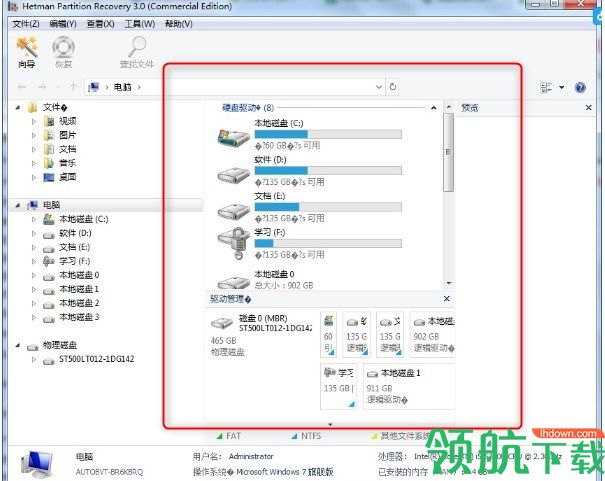This screenshot has width=605, height=481.
Task: Select the 学习 135 GB partition block
Action: (x=338, y=385)
